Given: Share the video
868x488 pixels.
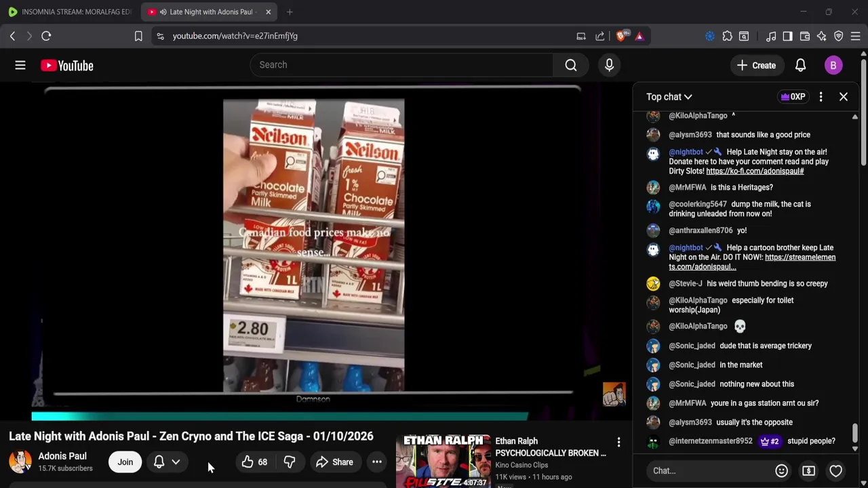Looking at the screenshot, I should [x=334, y=462].
